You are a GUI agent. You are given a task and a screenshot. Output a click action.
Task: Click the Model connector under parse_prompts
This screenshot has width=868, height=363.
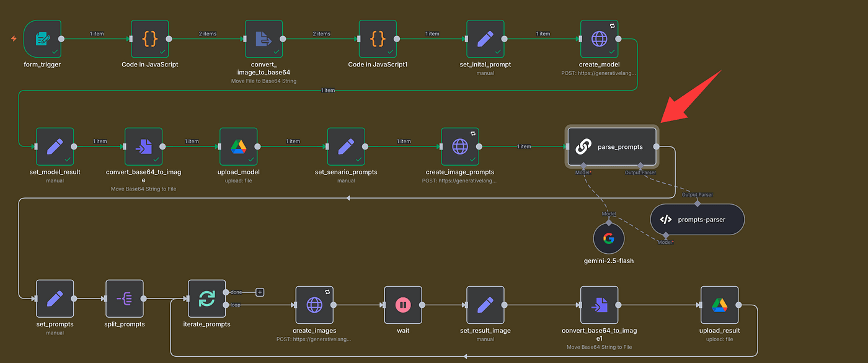pyautogui.click(x=583, y=166)
